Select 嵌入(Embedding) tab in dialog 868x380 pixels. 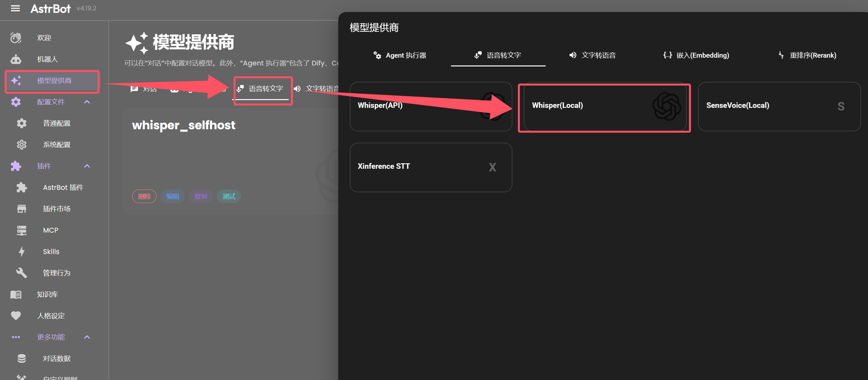click(696, 55)
